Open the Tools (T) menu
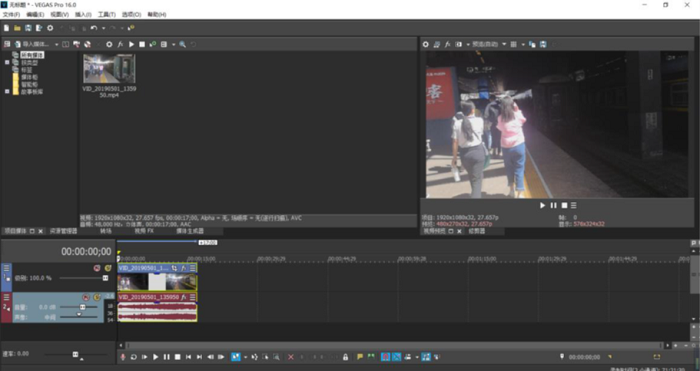700x371 pixels. (x=107, y=15)
